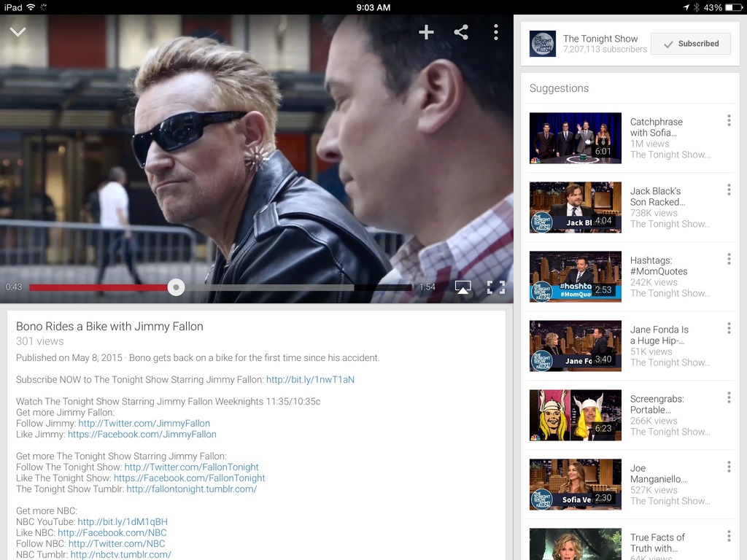The height and width of the screenshot is (560, 747).
Task: Open options for Hashtags #MomQuotes
Action: point(729,259)
